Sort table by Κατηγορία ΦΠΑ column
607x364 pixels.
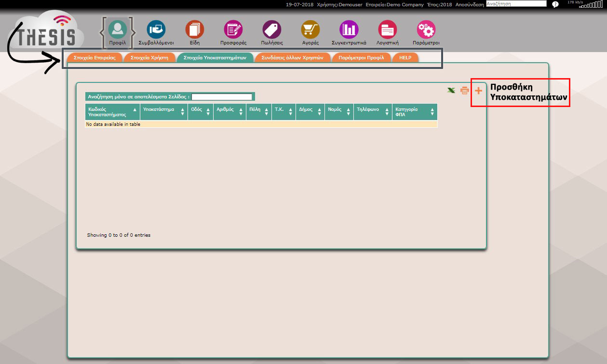[415, 112]
